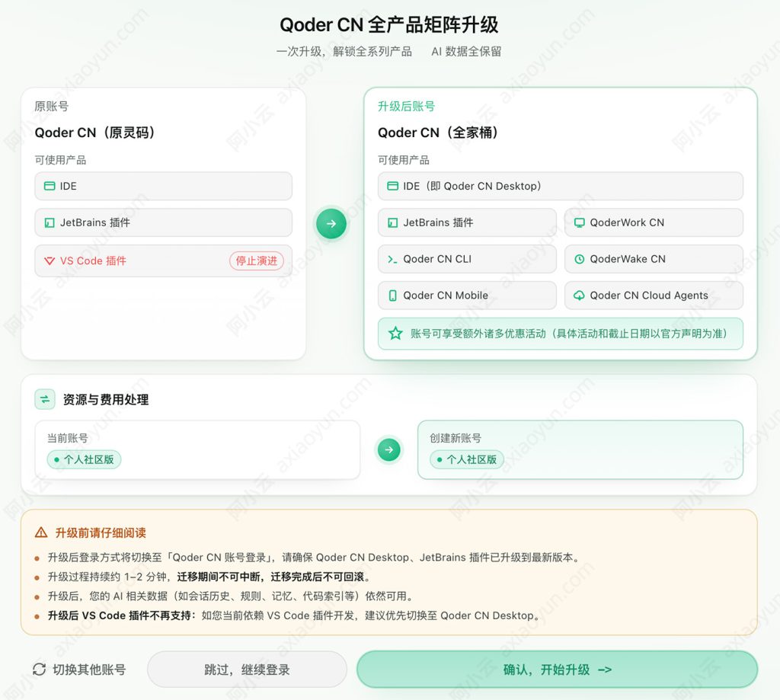Select the Qoder CN Mobile product label

(446, 296)
